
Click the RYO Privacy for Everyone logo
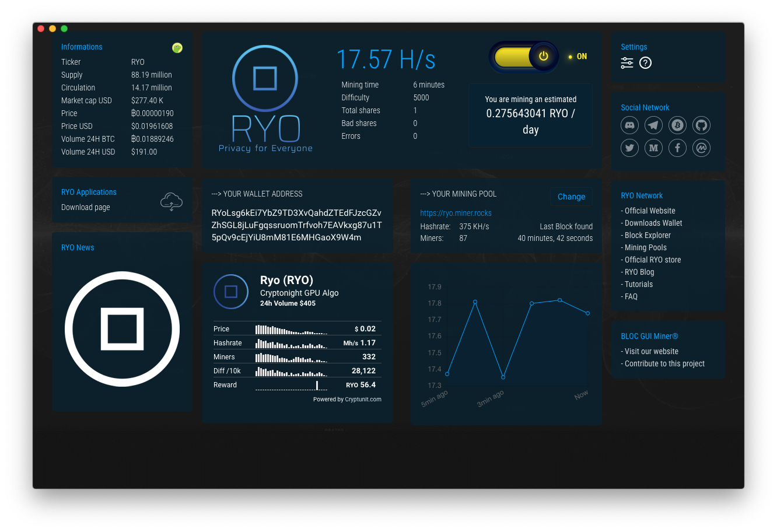pos(265,99)
